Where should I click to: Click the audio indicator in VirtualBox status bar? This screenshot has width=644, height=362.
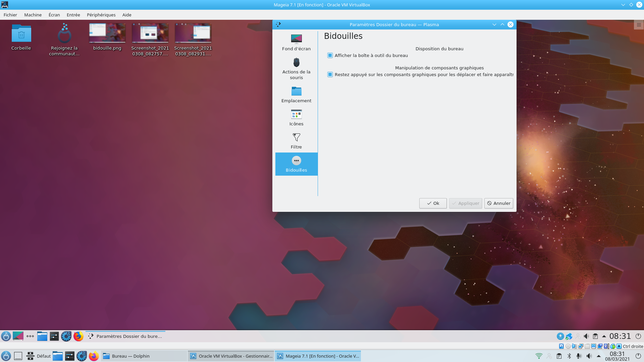(x=575, y=346)
